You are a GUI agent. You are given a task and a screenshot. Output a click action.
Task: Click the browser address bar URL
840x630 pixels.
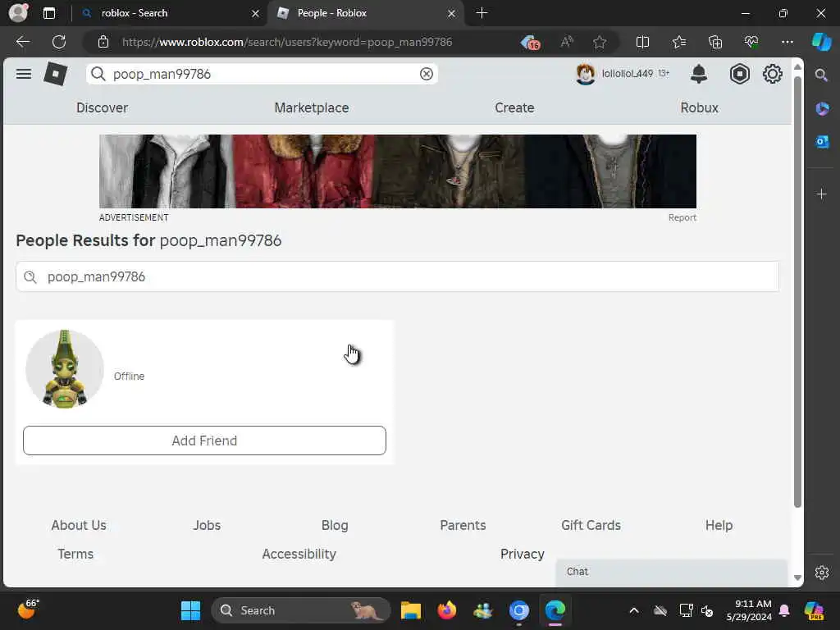point(287,42)
